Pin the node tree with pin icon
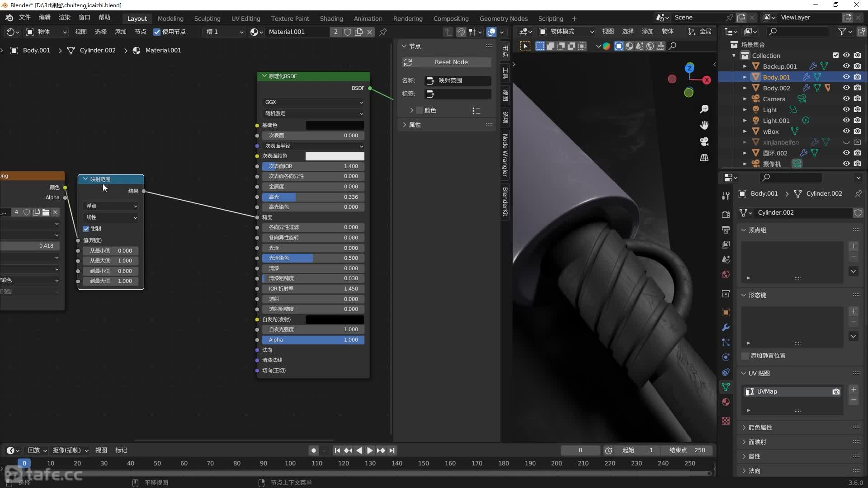This screenshot has height=488, width=868. 383,32
